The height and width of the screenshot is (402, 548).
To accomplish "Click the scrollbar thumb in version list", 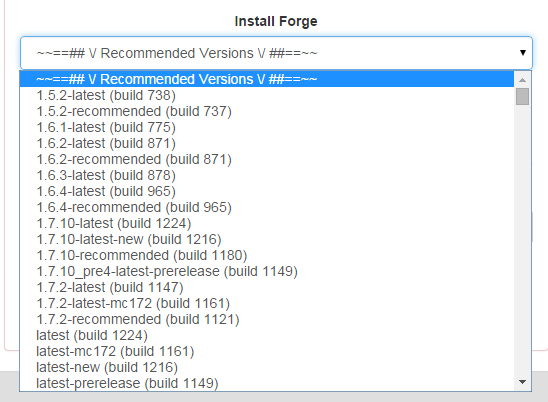I will [x=522, y=96].
